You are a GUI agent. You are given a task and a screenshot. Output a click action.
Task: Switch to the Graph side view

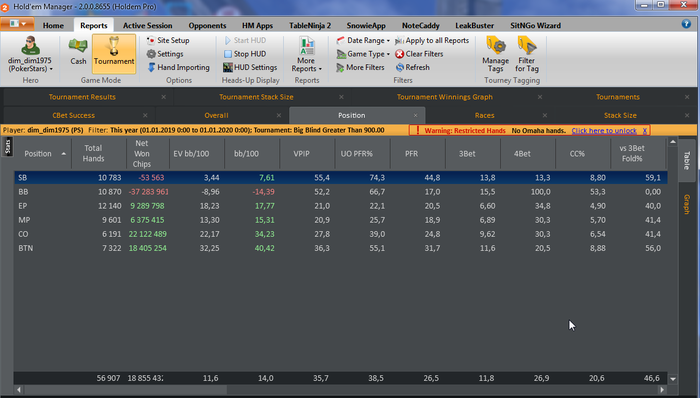(687, 204)
